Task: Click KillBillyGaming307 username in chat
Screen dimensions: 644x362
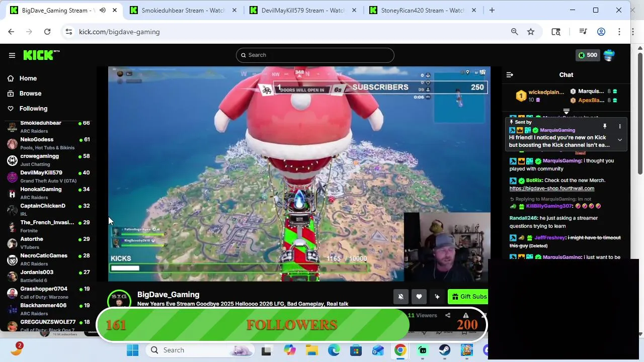Action: pos(549,206)
